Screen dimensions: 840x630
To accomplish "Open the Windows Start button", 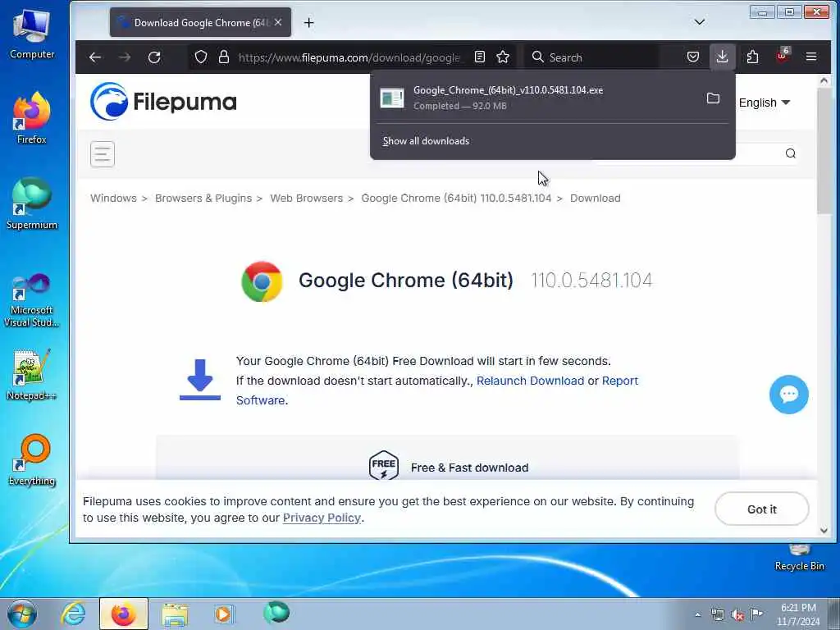I will pos(22,614).
